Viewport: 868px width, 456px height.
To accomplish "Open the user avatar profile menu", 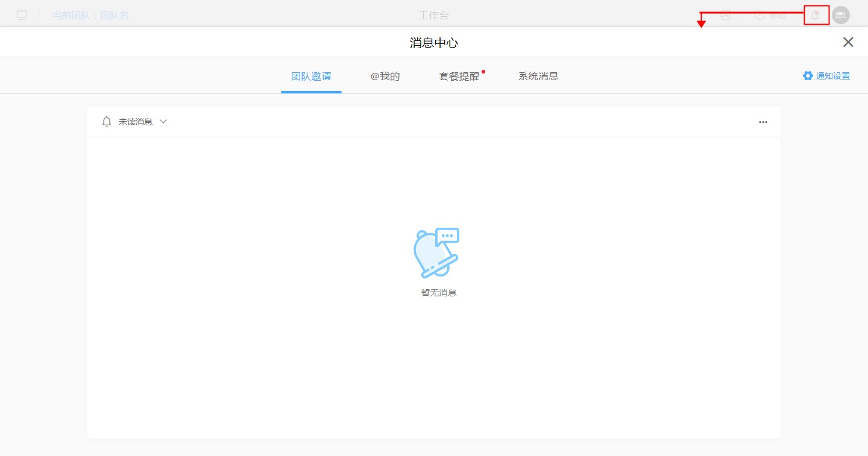I will click(840, 16).
